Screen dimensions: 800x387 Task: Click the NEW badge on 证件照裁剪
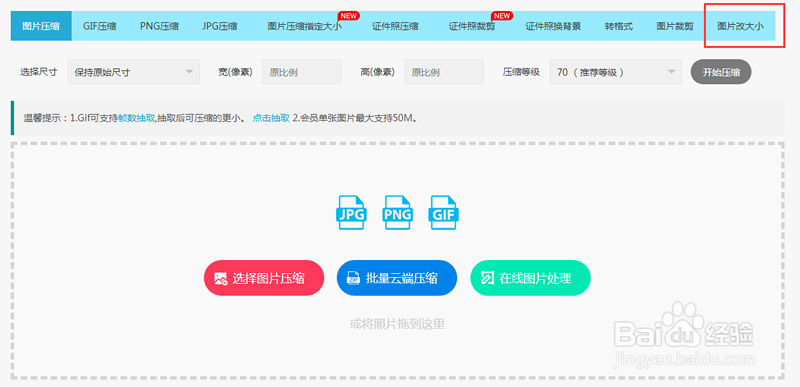(502, 16)
